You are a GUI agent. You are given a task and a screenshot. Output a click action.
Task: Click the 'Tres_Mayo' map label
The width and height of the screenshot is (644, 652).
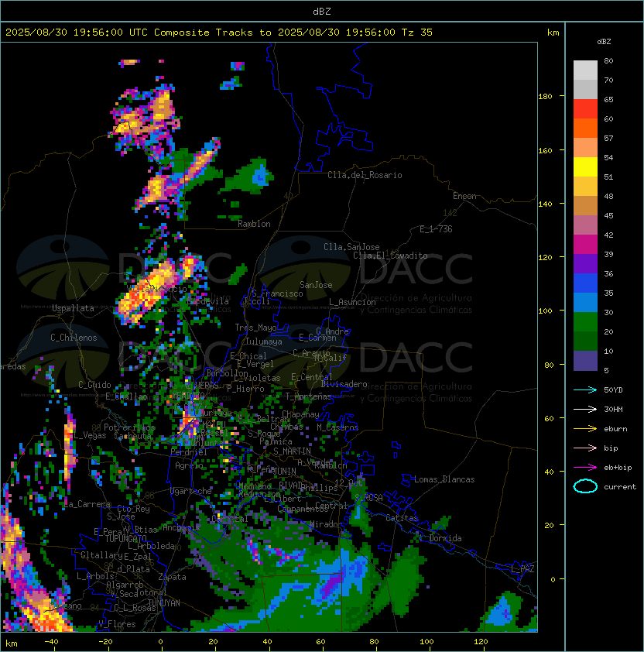point(255,328)
